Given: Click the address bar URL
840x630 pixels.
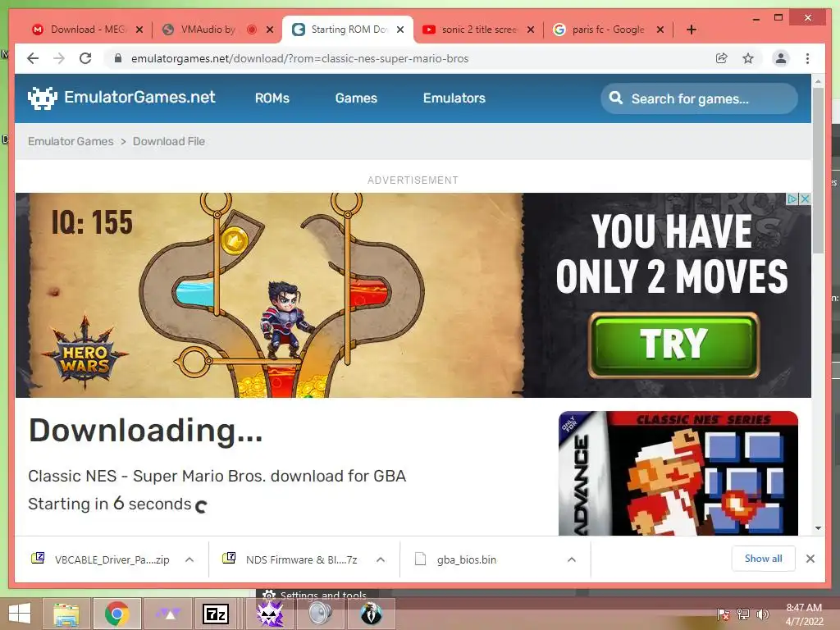Looking at the screenshot, I should point(300,58).
